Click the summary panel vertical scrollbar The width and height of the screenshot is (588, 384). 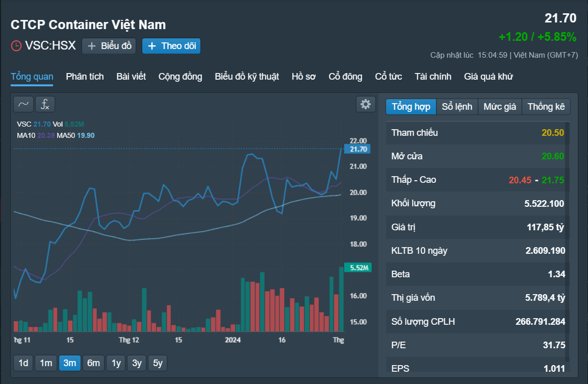click(x=567, y=242)
